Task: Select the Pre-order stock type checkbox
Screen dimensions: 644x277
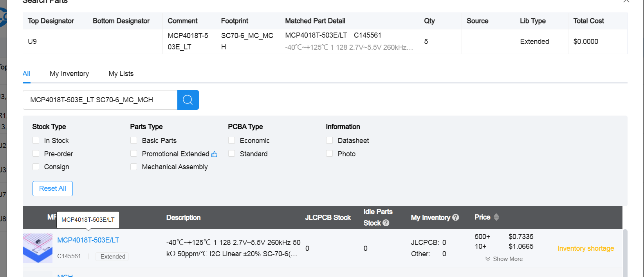Action: tap(36, 154)
